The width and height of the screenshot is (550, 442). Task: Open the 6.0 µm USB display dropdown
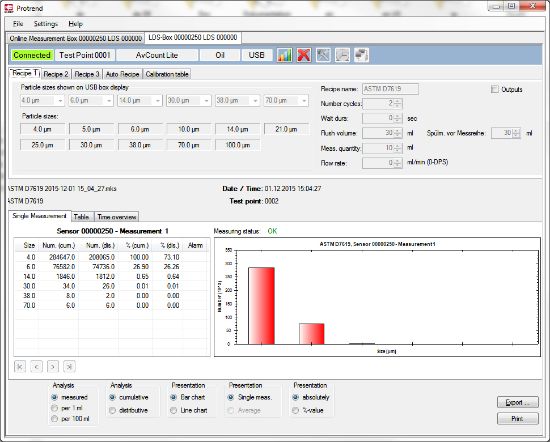point(109,101)
